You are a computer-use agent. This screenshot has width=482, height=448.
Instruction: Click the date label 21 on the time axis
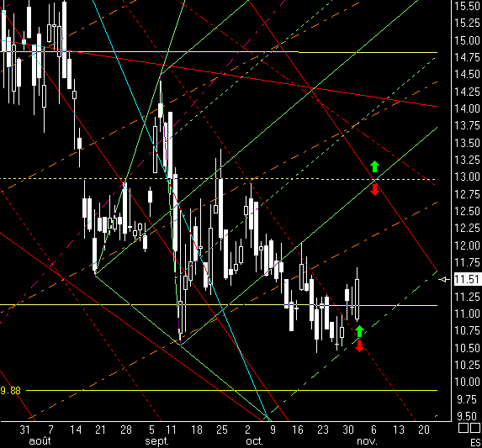point(100,430)
